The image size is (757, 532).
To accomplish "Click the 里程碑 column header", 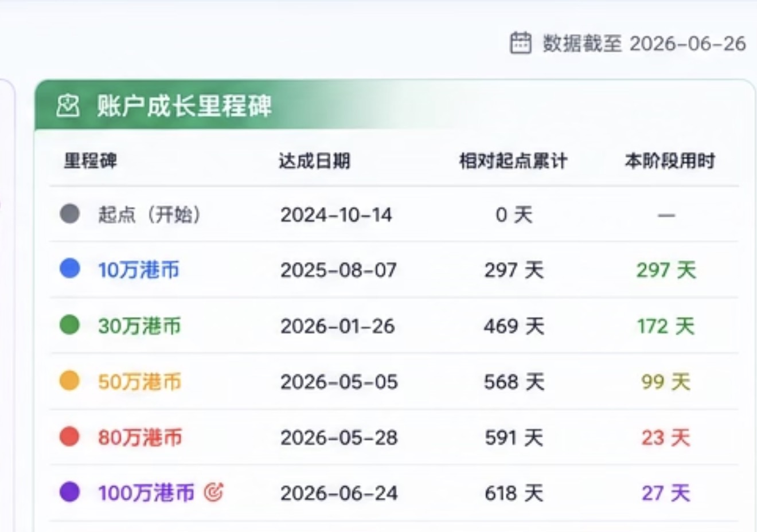I will [91, 161].
